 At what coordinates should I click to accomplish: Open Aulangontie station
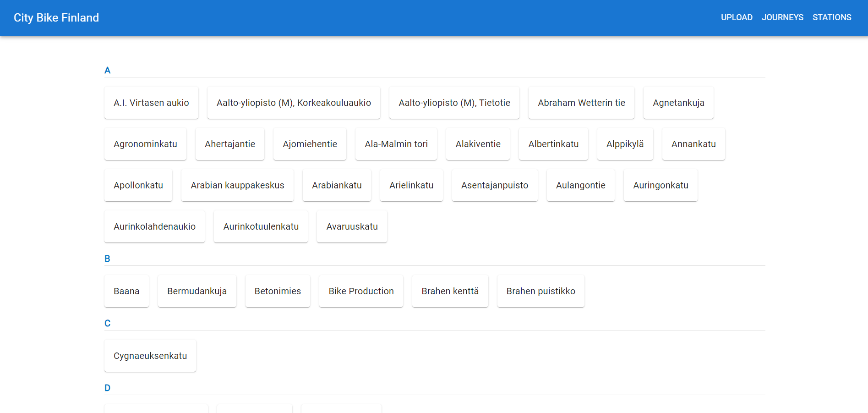click(x=581, y=185)
